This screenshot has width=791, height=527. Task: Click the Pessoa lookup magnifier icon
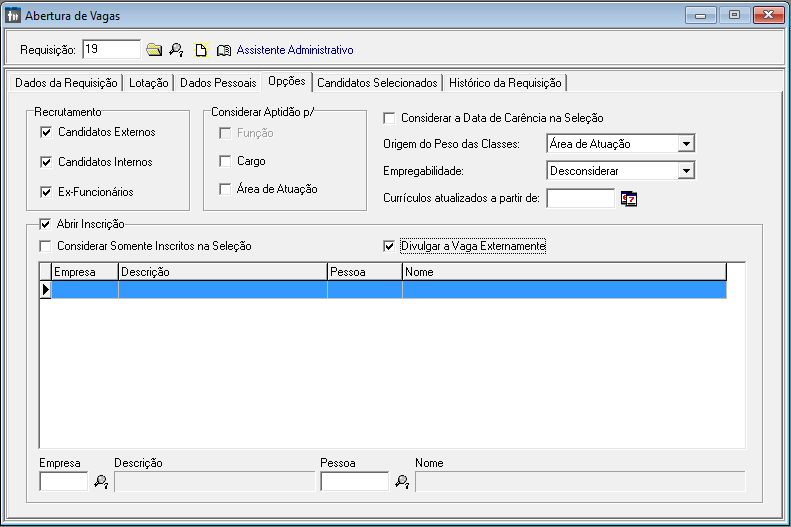coord(401,482)
